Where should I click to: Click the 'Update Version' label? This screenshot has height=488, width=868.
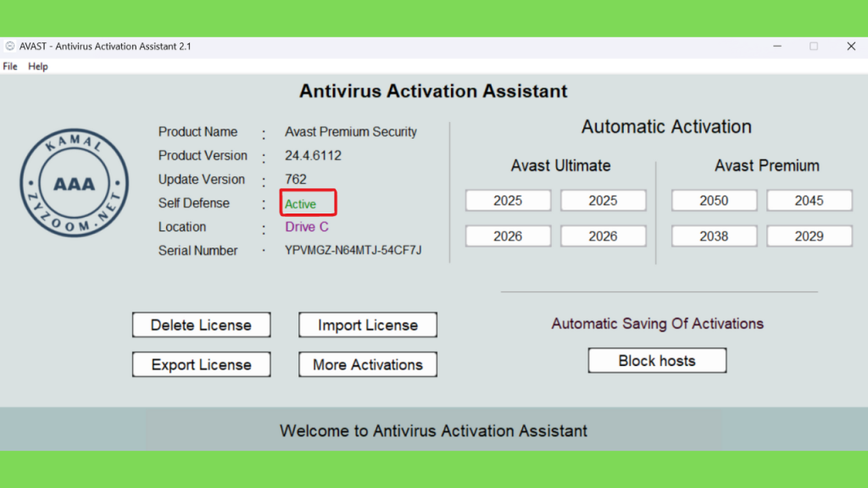coord(202,180)
